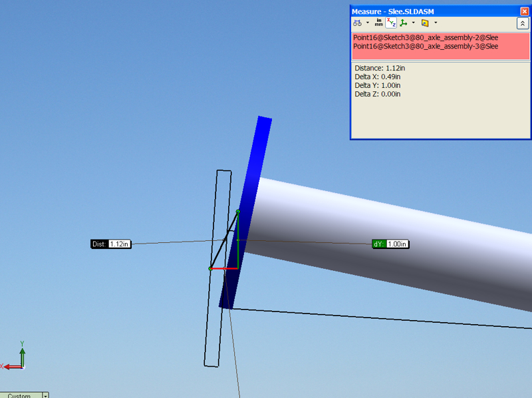Click the reference triad in the corner

click(x=14, y=356)
